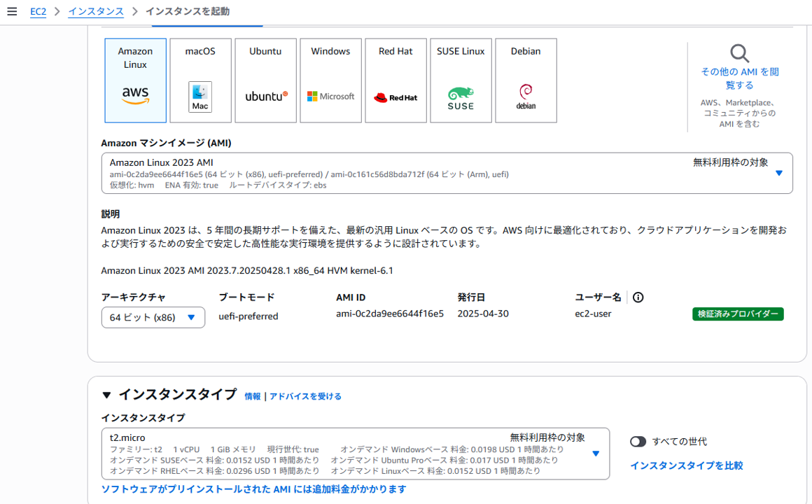Click the info icon next to ユーザー名

638,297
